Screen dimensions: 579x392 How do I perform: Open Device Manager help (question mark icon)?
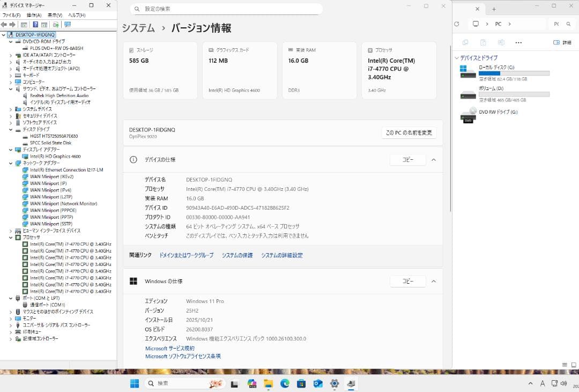point(35,24)
